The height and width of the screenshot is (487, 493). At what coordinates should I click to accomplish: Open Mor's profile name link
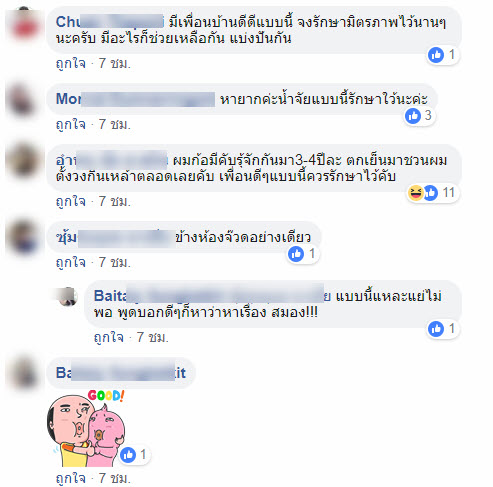tap(135, 99)
